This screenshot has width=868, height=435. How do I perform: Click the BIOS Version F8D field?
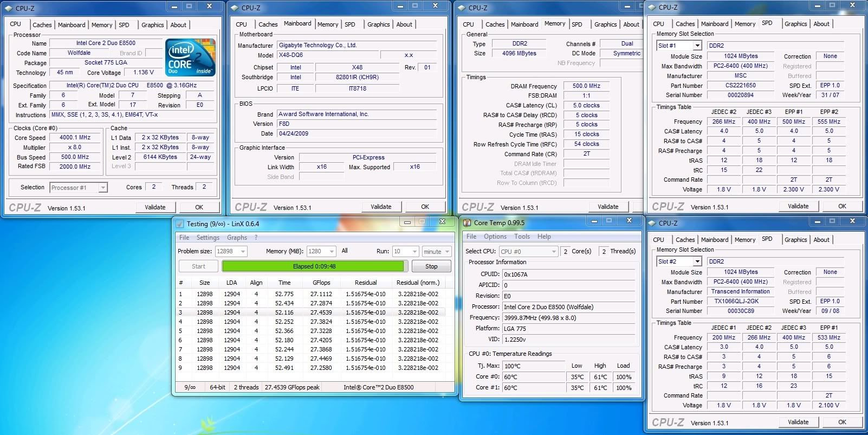click(357, 124)
